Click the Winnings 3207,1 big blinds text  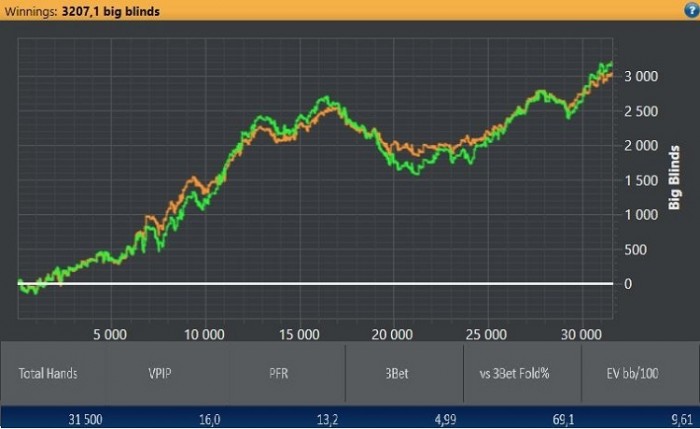[82, 11]
